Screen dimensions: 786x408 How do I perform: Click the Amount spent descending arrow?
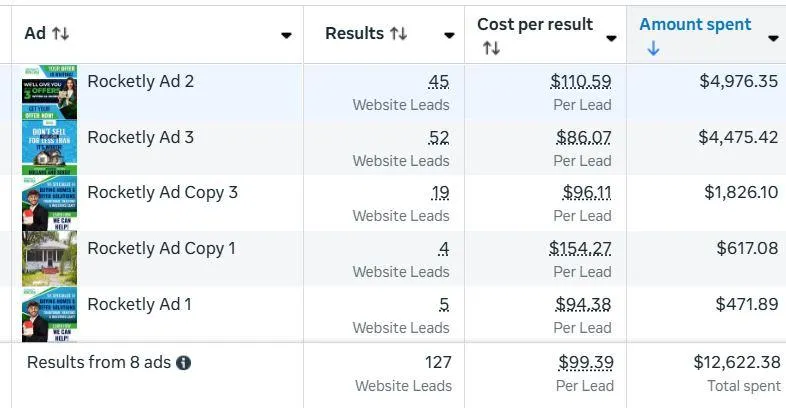pos(653,48)
